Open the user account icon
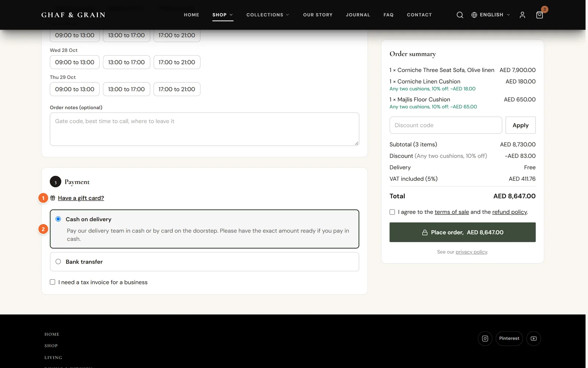Image resolution: width=588 pixels, height=368 pixels. [x=522, y=15]
